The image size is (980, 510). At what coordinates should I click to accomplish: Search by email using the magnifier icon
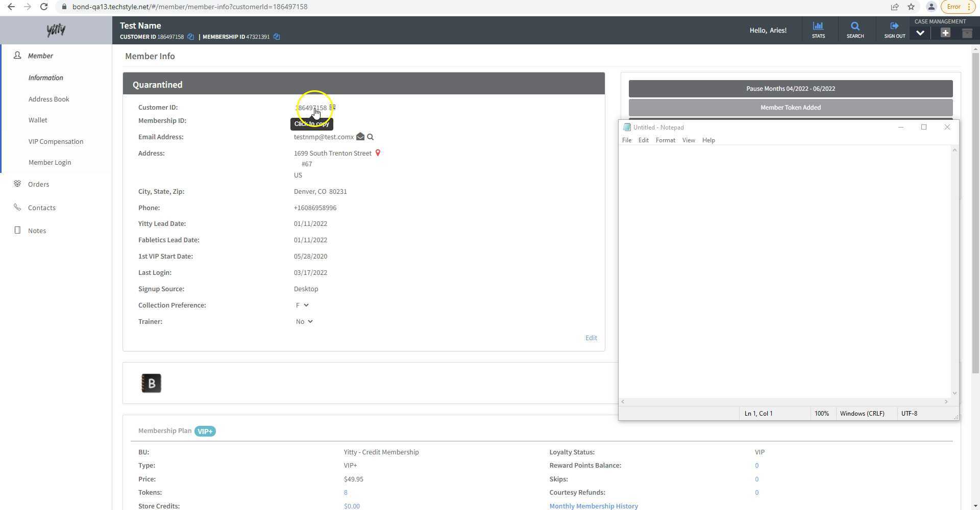tap(371, 137)
